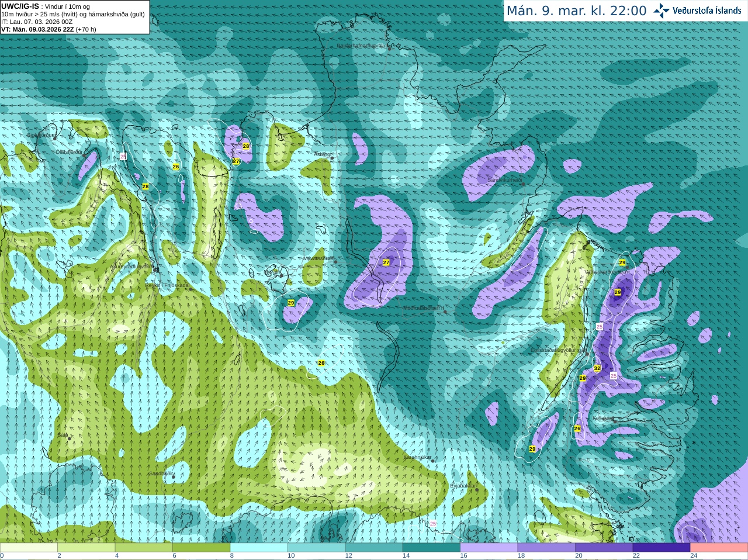The height and width of the screenshot is (560, 748).
Task: Pick the 4–6 m/s legend swatch
Action: (144, 548)
